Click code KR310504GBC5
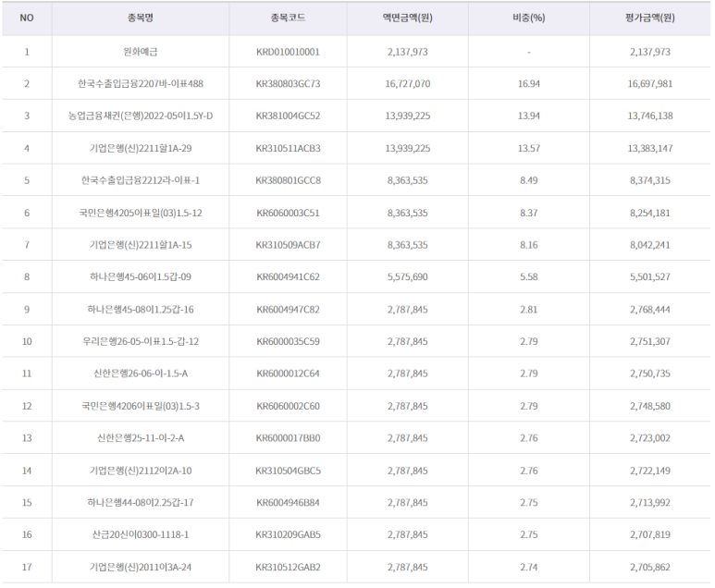Image resolution: width=715 pixels, height=588 pixels. point(288,471)
